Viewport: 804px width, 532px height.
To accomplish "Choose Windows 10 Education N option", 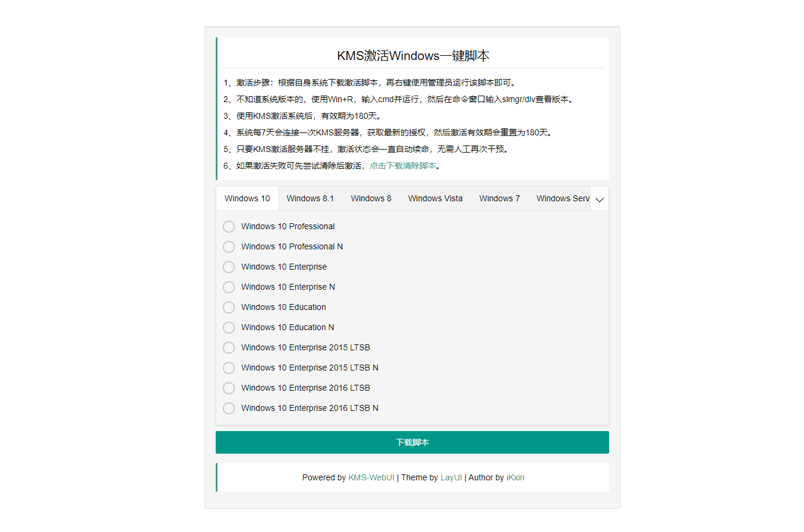I will click(229, 327).
